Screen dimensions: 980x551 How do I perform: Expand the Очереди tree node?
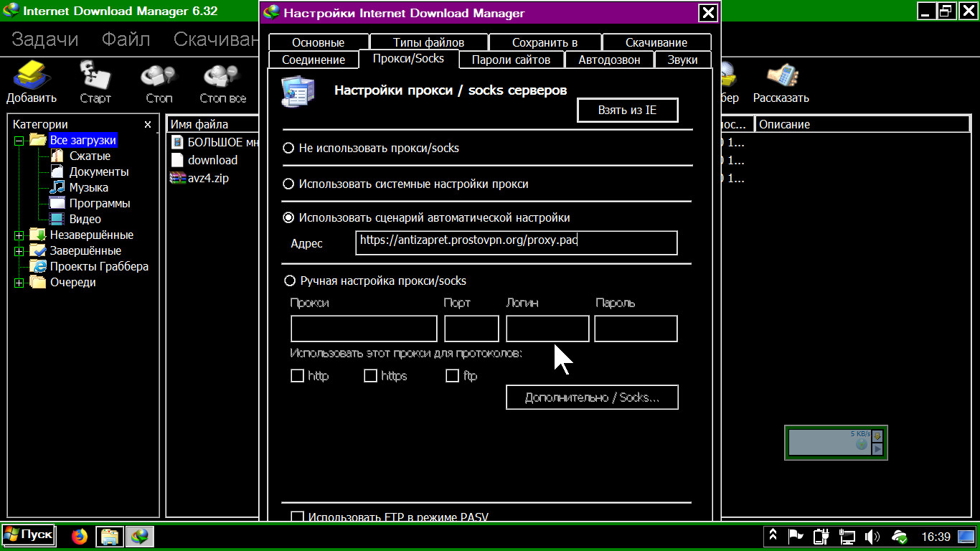pyautogui.click(x=19, y=283)
